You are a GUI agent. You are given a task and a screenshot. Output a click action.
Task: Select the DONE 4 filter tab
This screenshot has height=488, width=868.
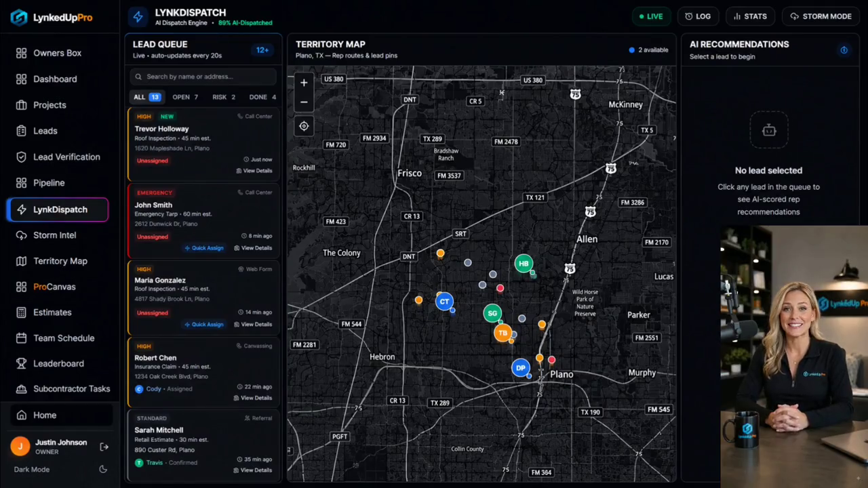262,97
